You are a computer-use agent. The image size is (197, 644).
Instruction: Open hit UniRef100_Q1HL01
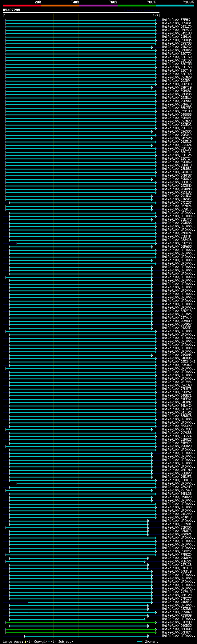[x=177, y=37]
